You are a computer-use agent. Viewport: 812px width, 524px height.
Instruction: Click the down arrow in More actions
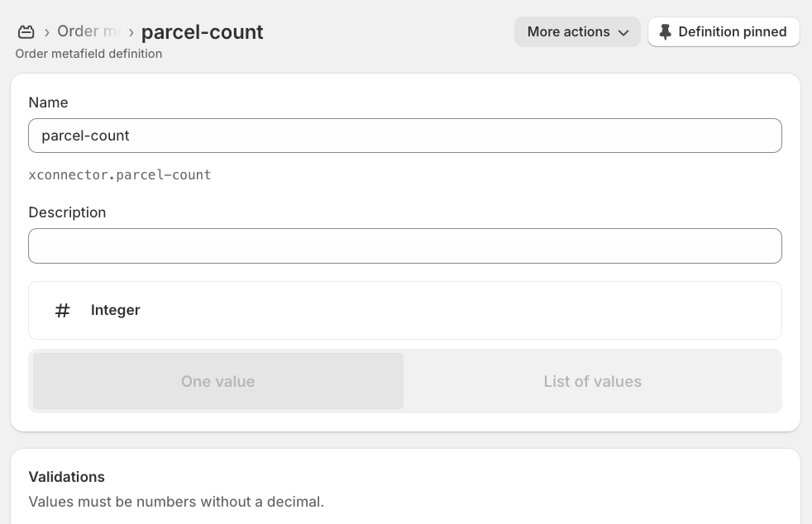(x=623, y=32)
